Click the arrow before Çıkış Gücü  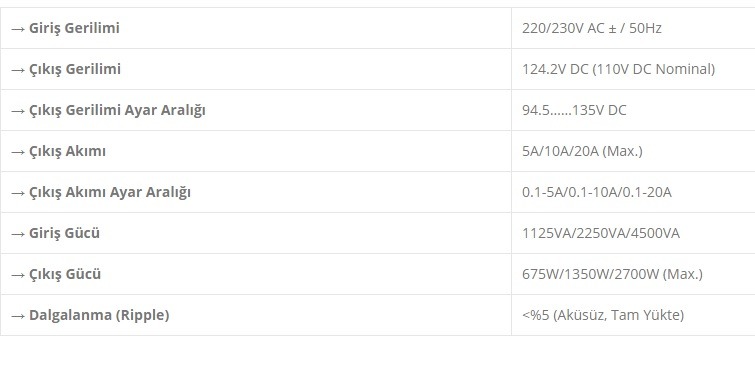pyautogui.click(x=18, y=275)
